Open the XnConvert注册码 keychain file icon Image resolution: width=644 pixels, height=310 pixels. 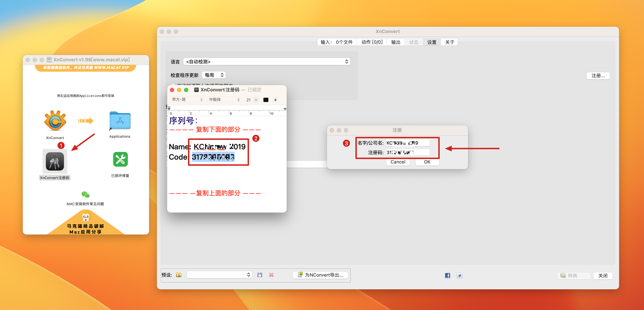[55, 161]
